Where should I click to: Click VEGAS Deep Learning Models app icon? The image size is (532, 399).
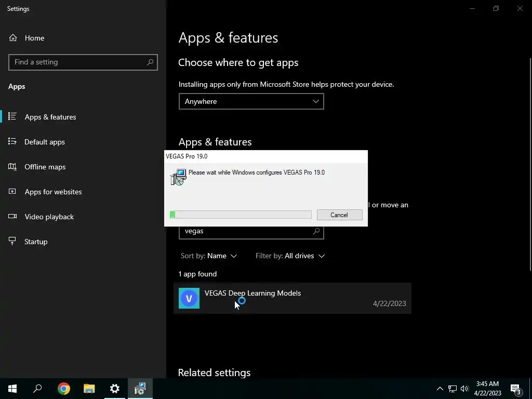click(x=189, y=298)
